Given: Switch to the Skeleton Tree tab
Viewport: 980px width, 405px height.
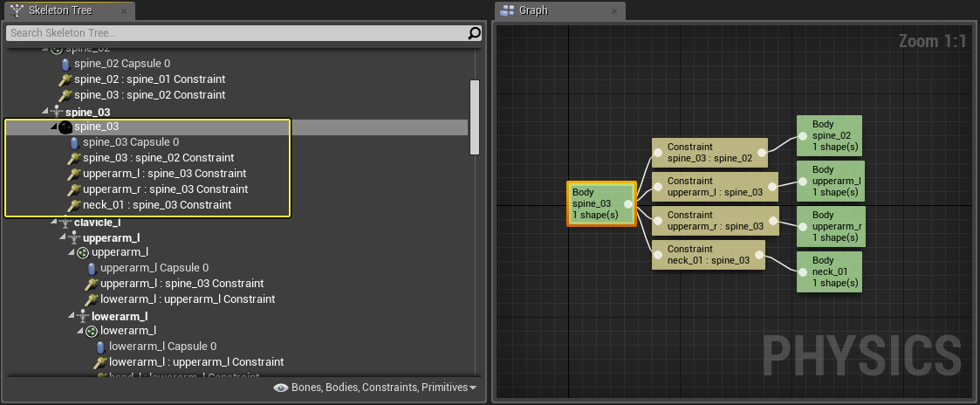Looking at the screenshot, I should pyautogui.click(x=61, y=12).
